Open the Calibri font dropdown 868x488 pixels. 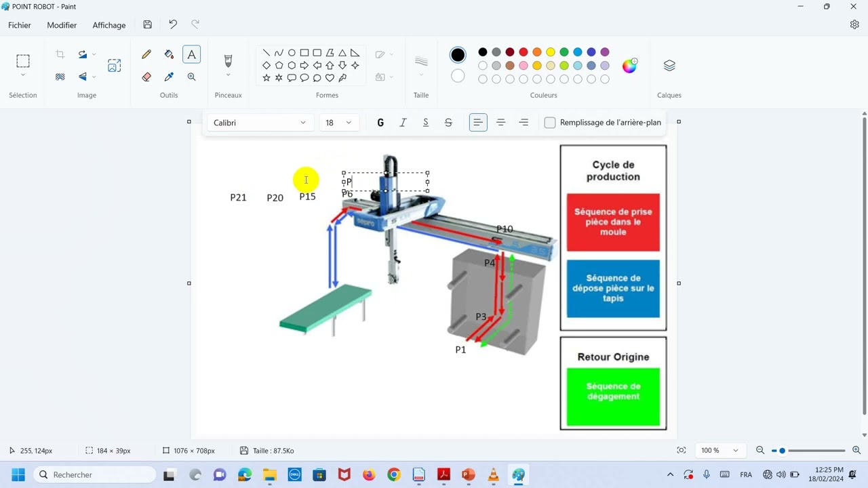(260, 123)
